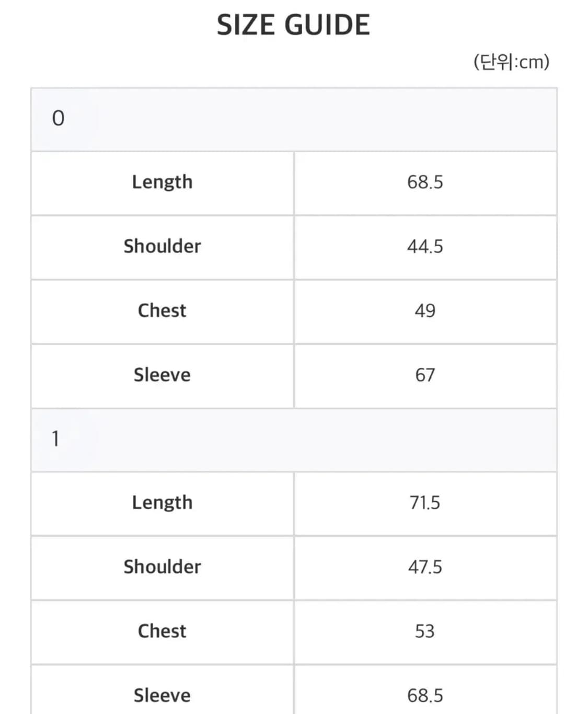Image resolution: width=588 pixels, height=714 pixels.
Task: Select the Shoulder label under size 0
Action: point(162,246)
